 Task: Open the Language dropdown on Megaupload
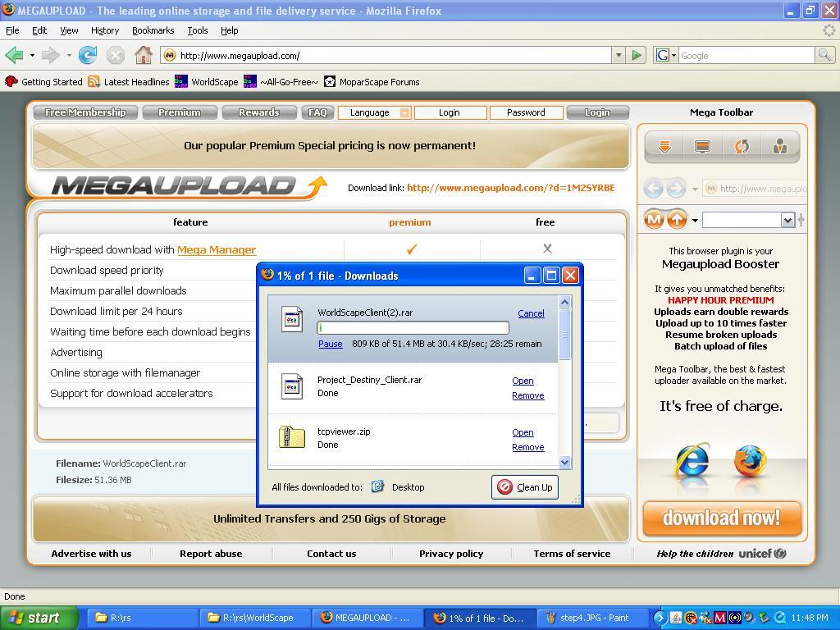(x=374, y=112)
